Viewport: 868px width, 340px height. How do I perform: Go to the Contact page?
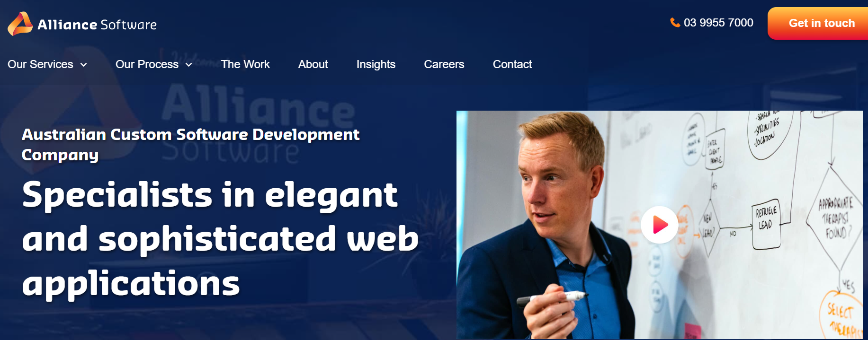tap(512, 64)
